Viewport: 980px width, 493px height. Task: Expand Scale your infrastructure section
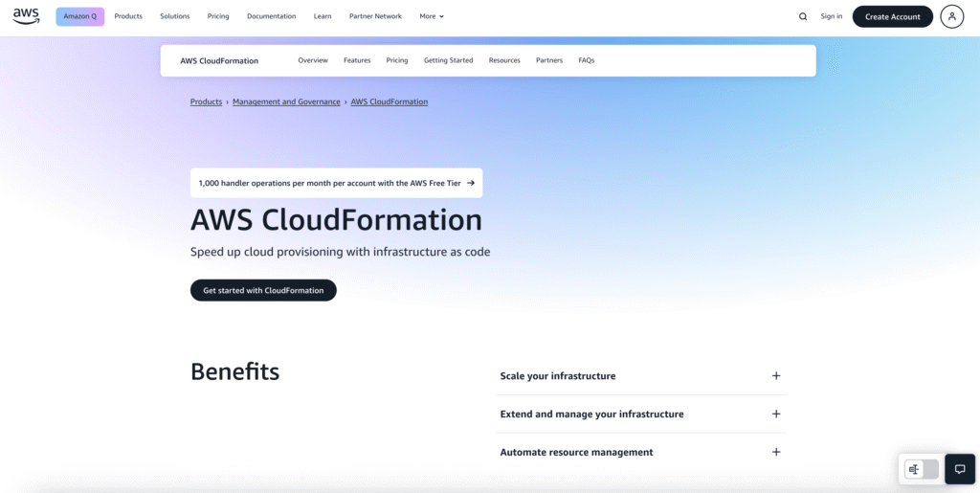tap(641, 376)
